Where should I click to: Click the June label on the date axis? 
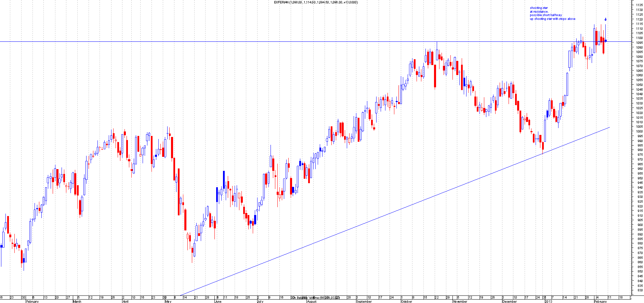[x=218, y=301]
